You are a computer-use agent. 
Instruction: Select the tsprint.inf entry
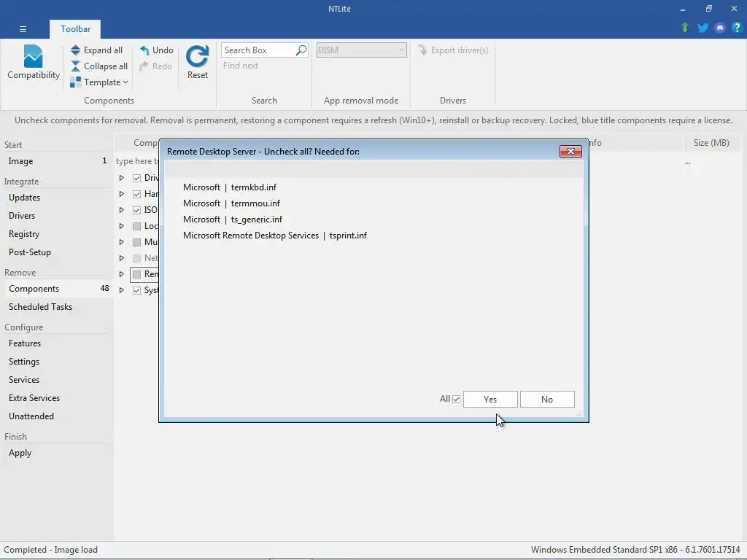point(275,236)
